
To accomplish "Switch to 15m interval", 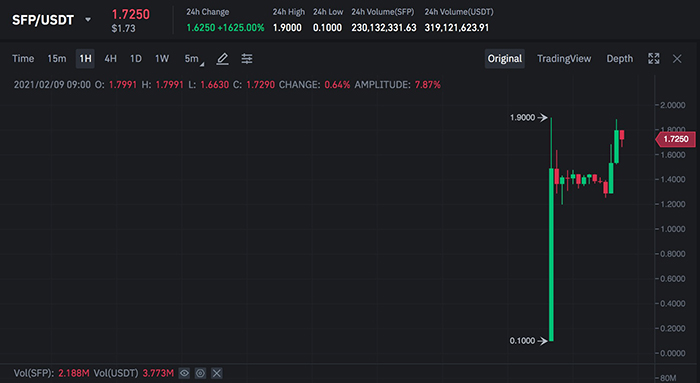I will coord(57,59).
